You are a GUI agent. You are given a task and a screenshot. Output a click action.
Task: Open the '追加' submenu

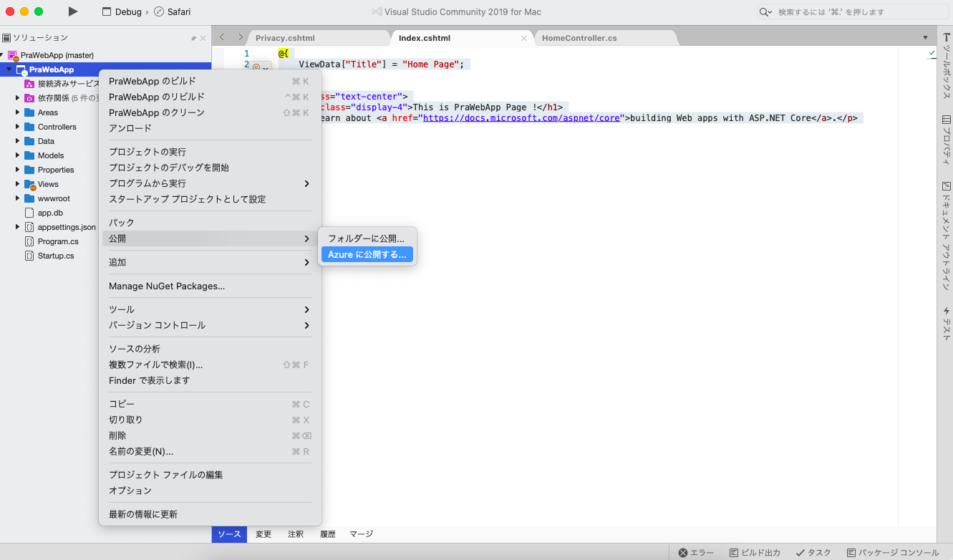[x=210, y=262]
